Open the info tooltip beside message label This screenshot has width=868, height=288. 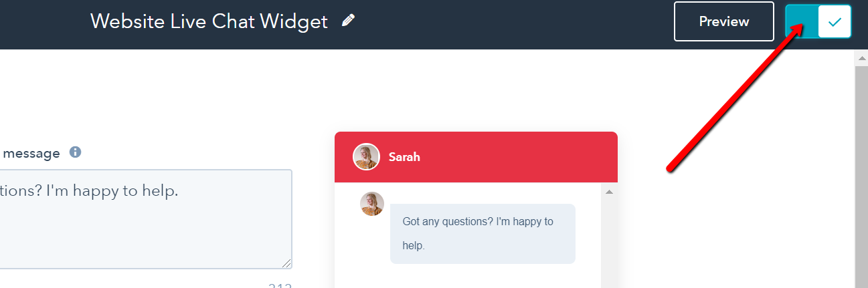coord(76,152)
